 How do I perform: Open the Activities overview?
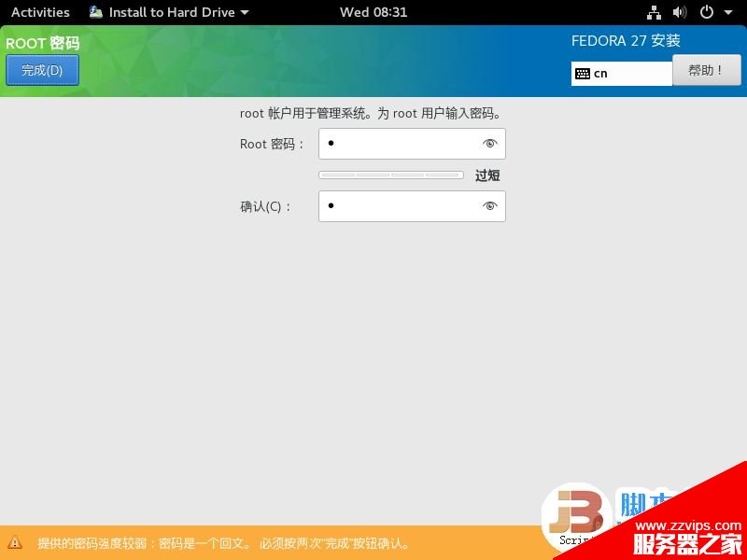coord(40,12)
